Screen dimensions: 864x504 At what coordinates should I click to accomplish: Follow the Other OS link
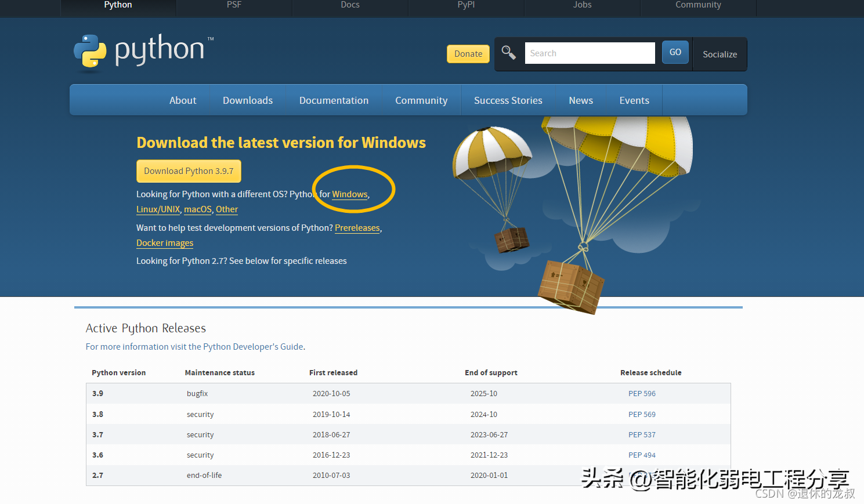pos(227,209)
